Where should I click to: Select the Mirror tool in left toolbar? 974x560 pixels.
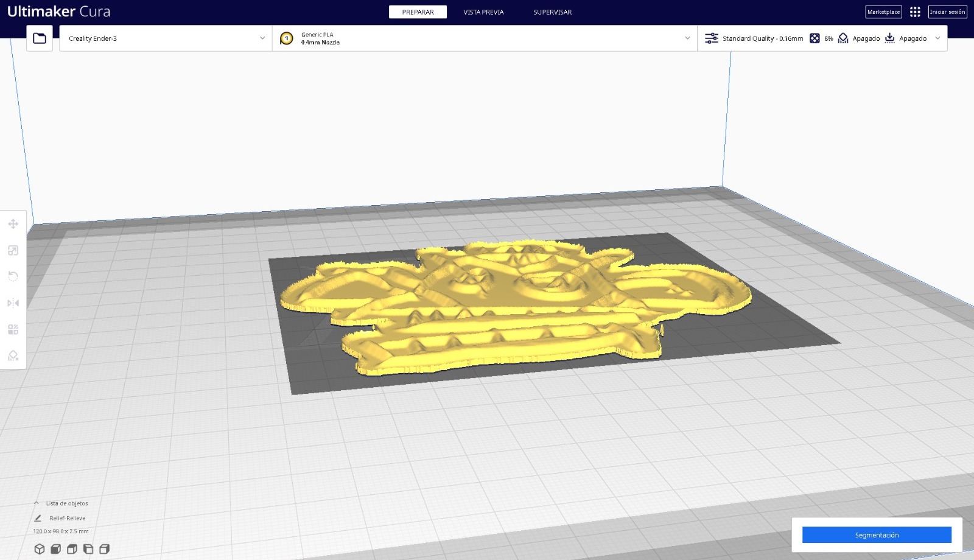(x=13, y=303)
